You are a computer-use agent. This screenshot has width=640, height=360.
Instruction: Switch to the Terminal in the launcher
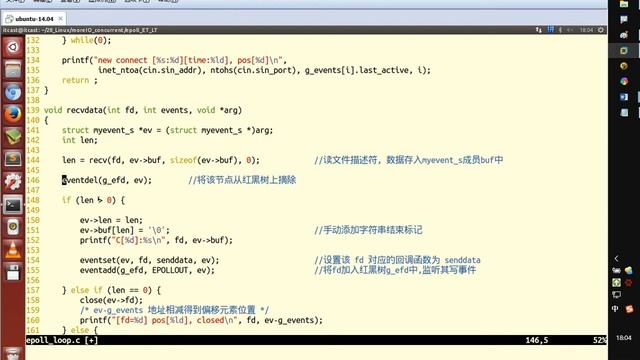tap(13, 204)
